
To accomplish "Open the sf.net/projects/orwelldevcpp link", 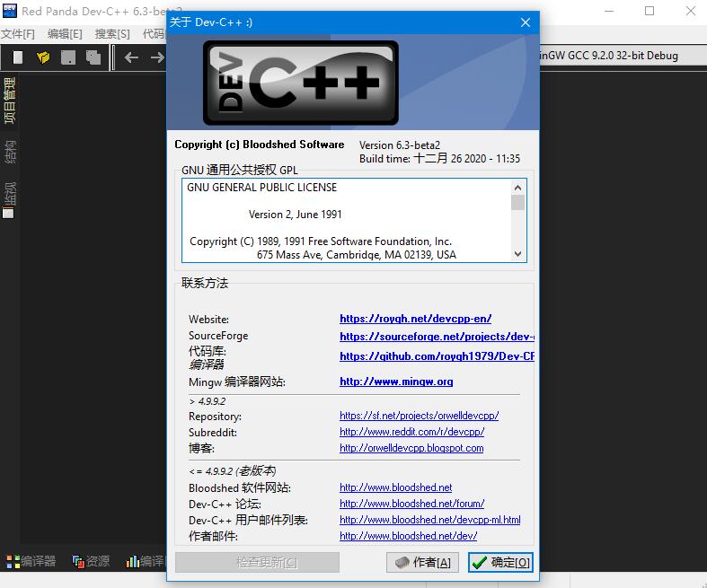I will 419,416.
